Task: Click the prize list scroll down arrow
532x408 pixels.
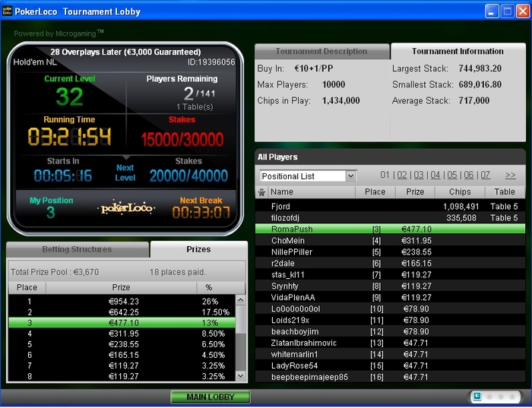Action: tap(241, 376)
